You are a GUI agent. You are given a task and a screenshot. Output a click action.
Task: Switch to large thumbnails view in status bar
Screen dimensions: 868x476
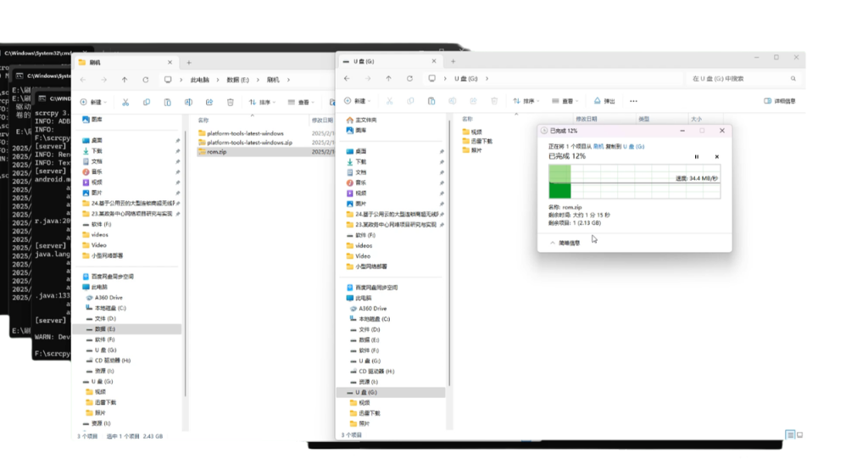click(799, 435)
